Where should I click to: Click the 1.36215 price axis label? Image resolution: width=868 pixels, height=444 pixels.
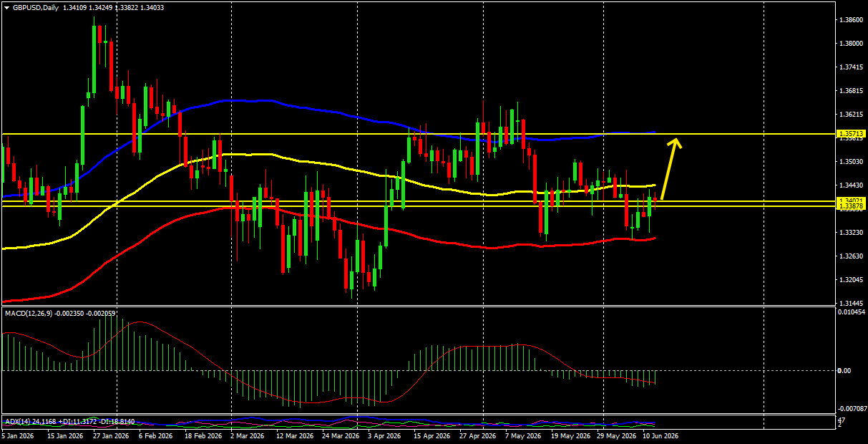852,115
